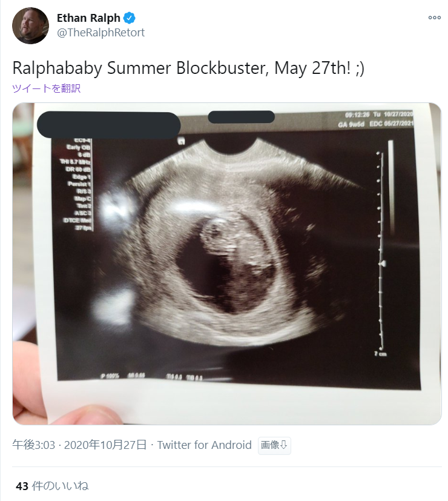Click the EDC 05/27/2021 date on ultrasound
Screen dimensions: 448x501
pyautogui.click(x=392, y=124)
